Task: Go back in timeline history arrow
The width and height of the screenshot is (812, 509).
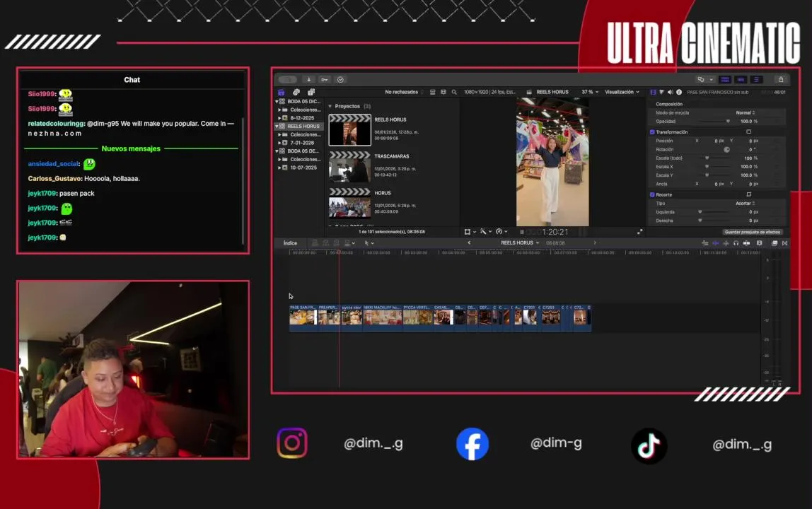Action: tap(469, 243)
